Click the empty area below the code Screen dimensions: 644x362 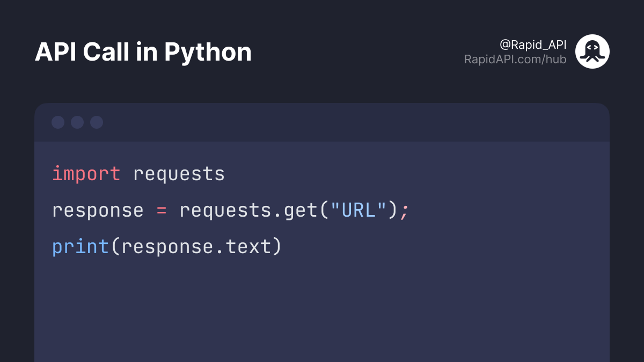(x=322, y=311)
